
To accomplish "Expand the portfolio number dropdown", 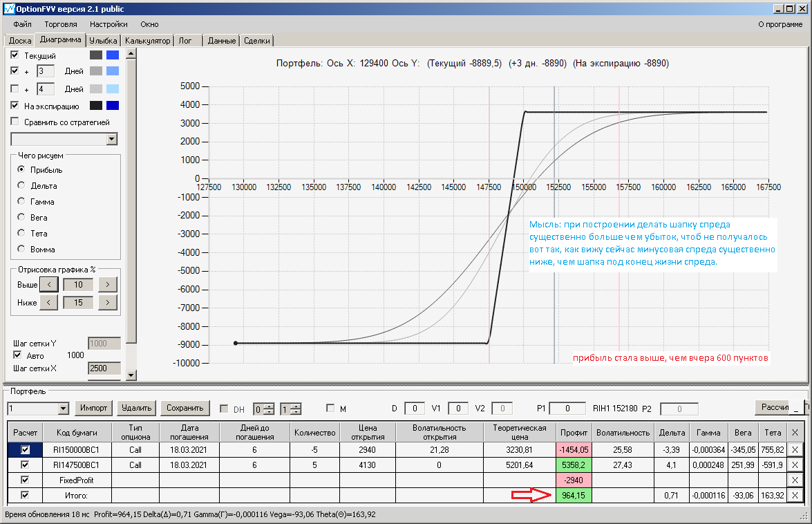I will 63,409.
